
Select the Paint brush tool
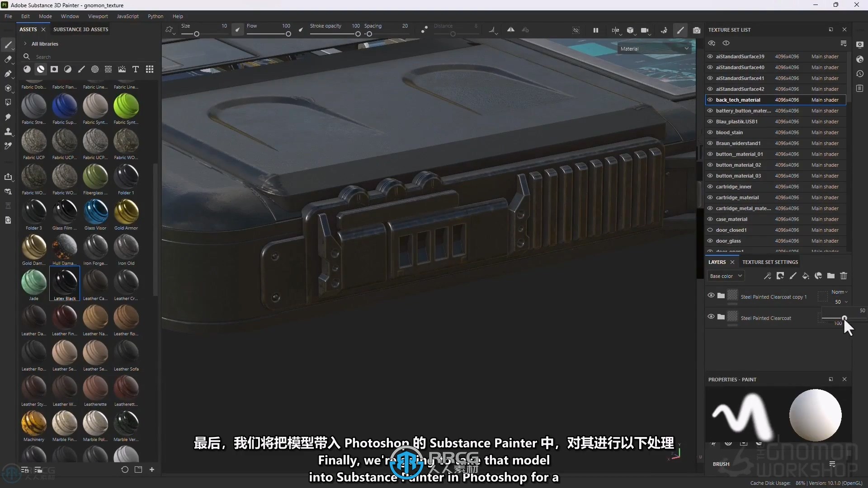click(8, 44)
